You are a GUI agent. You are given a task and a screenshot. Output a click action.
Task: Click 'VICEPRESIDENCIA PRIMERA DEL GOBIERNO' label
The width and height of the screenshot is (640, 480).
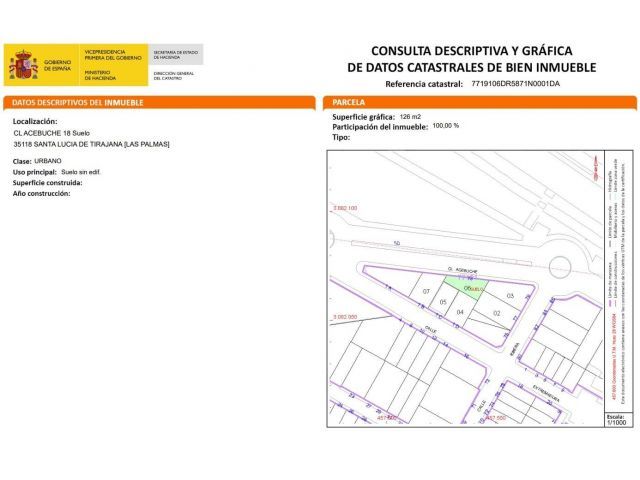[x=113, y=55]
